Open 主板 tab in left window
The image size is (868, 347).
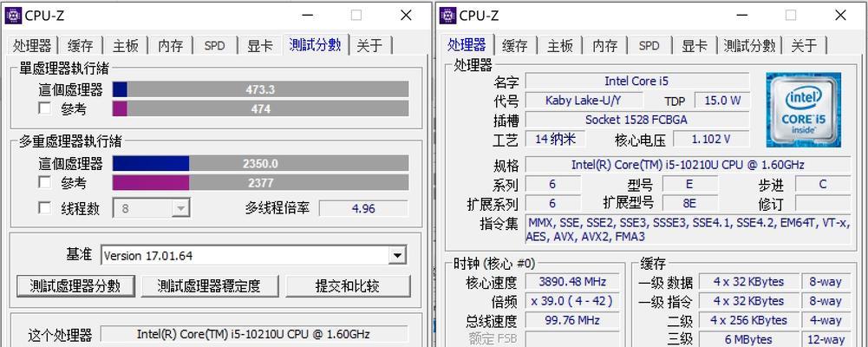126,46
